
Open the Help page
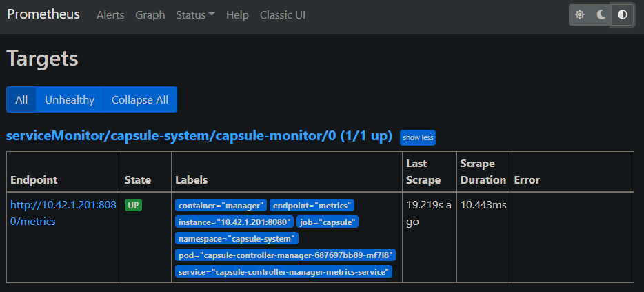tap(237, 14)
